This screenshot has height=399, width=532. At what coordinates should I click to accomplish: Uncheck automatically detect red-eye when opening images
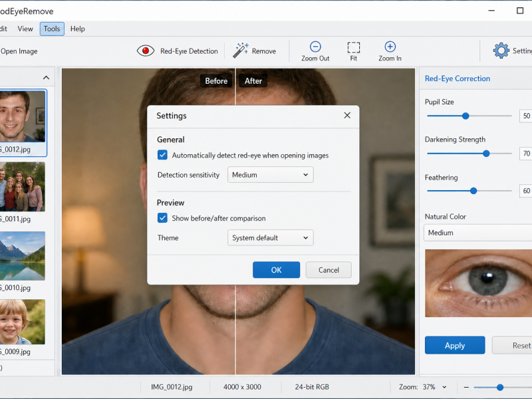pos(162,155)
